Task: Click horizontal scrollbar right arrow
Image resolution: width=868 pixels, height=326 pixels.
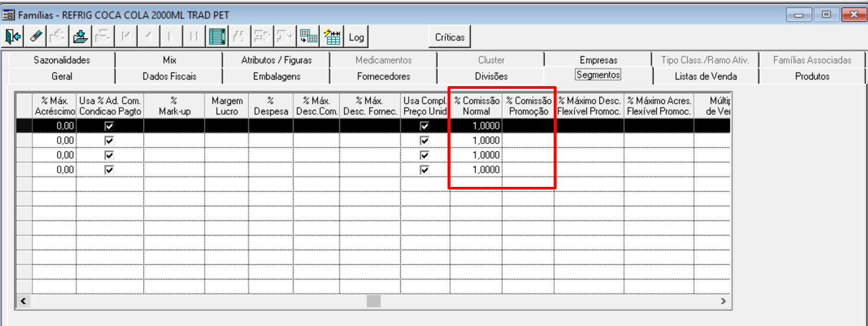Action: coord(723,301)
